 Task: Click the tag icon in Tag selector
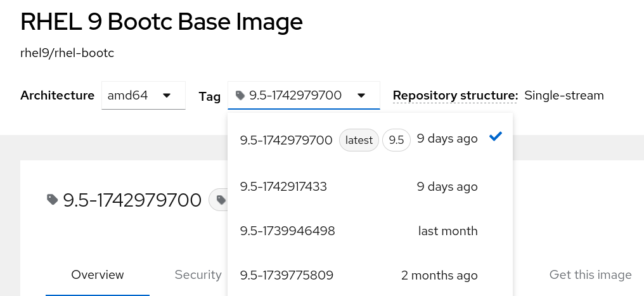[x=240, y=95]
